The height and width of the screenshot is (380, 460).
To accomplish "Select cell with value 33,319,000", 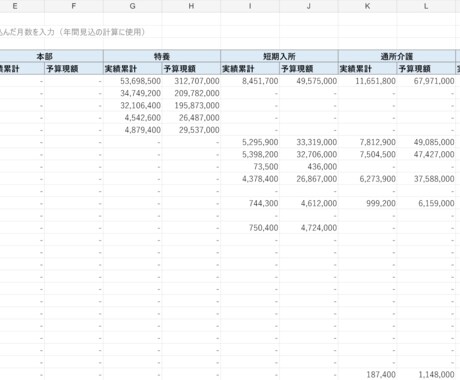I will pyautogui.click(x=308, y=142).
